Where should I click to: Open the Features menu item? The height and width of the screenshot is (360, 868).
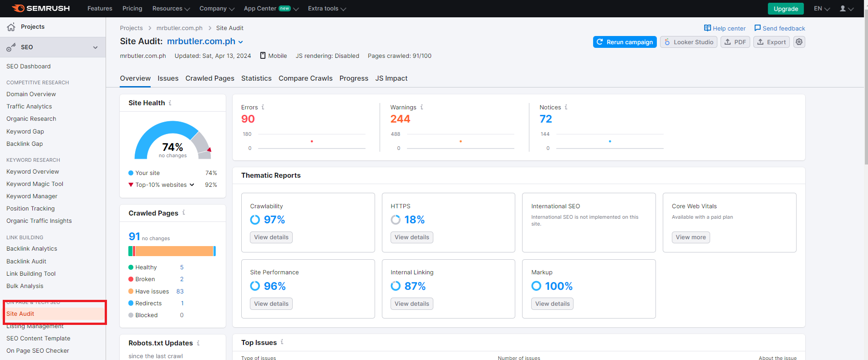(x=100, y=9)
